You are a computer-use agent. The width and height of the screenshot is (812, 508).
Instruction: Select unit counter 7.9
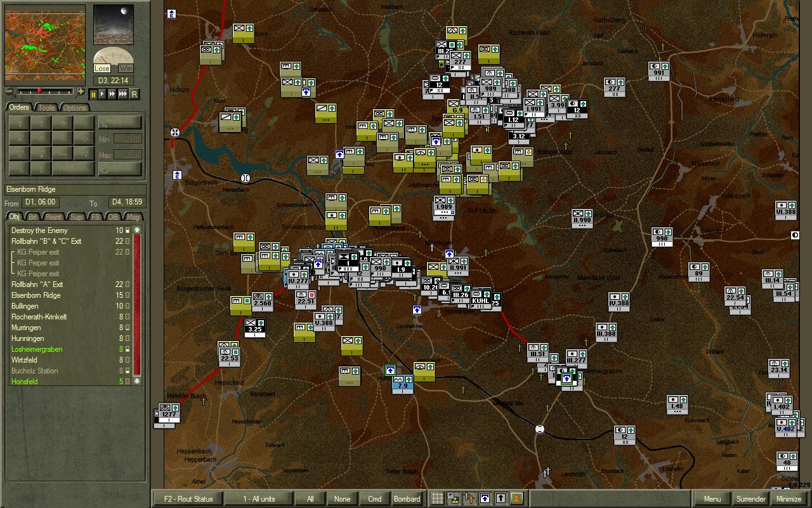[x=402, y=383]
